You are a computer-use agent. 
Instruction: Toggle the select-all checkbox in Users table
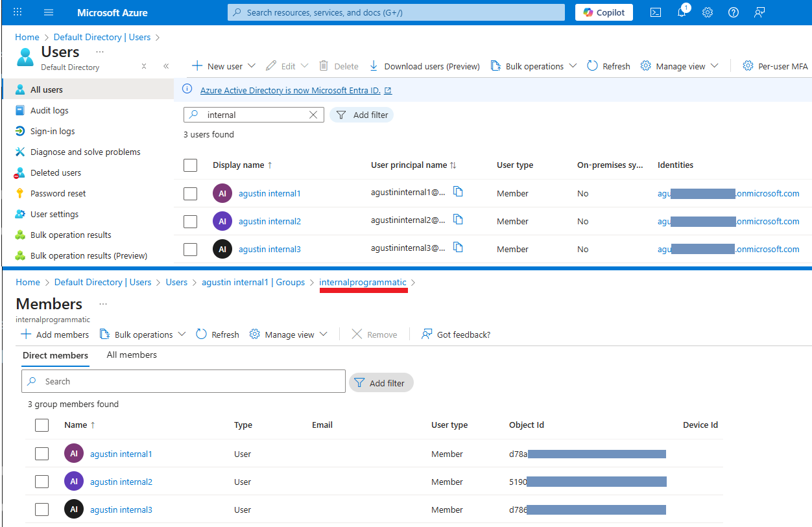click(190, 165)
